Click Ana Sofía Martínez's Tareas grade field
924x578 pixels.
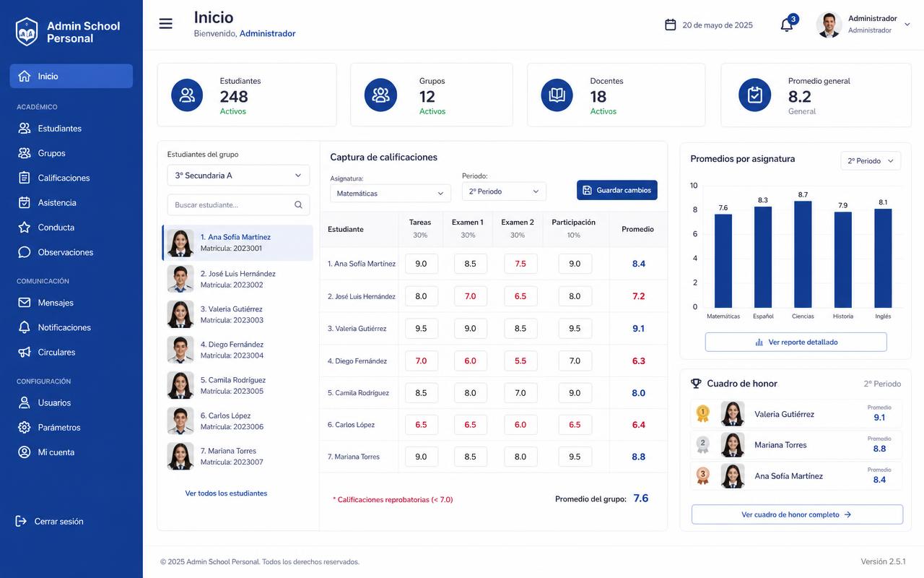coord(422,264)
